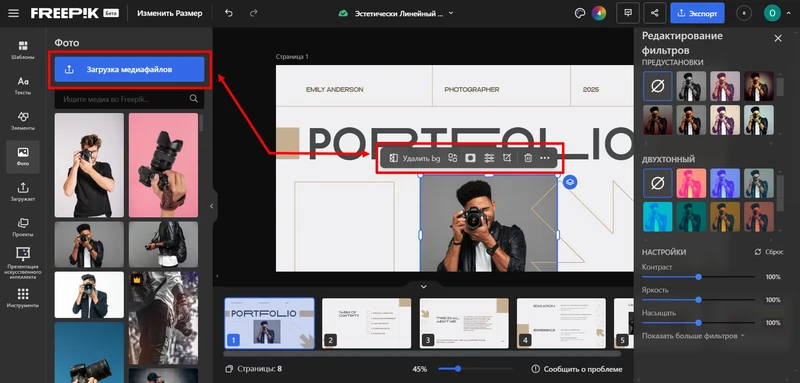The image size is (800, 383).
Task: Apply the cyan duotone filter
Action: point(658,217)
